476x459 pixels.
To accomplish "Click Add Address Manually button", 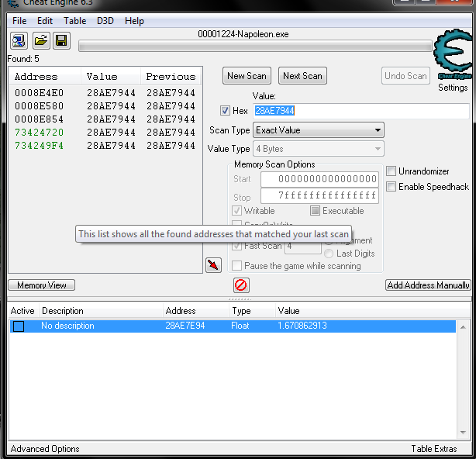I will [429, 285].
